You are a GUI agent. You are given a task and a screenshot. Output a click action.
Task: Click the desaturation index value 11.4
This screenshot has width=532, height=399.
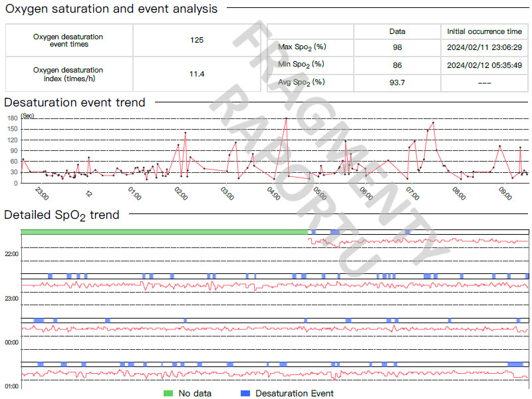pos(196,74)
